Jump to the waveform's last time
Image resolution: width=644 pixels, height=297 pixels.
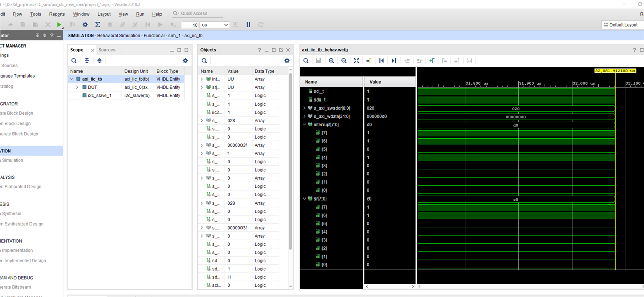pos(394,61)
